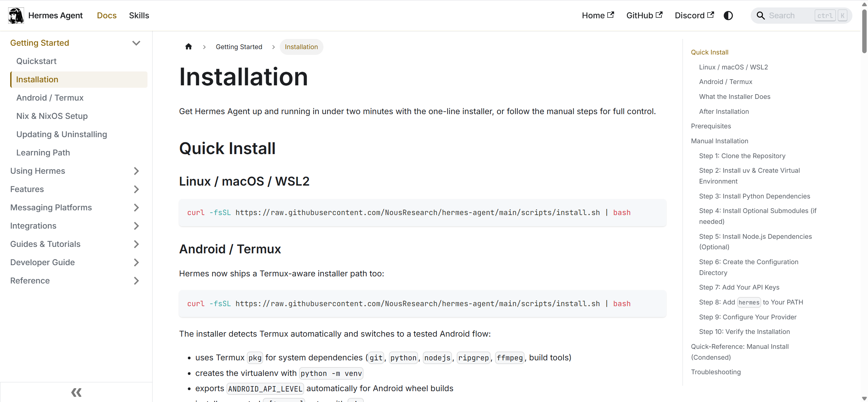Click the Hermes Agent logo image

16,16
